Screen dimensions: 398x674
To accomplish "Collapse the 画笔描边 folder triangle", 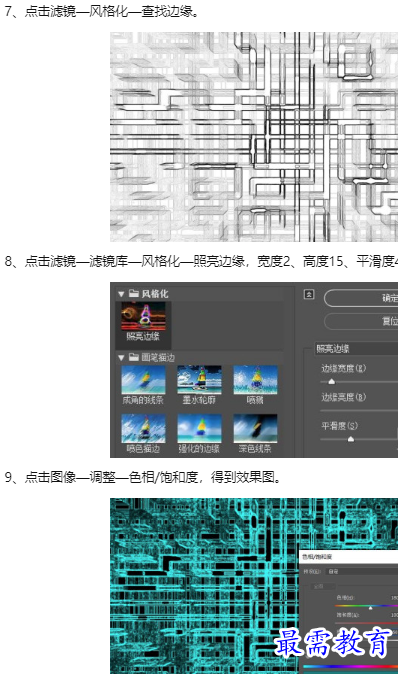I will [121, 358].
